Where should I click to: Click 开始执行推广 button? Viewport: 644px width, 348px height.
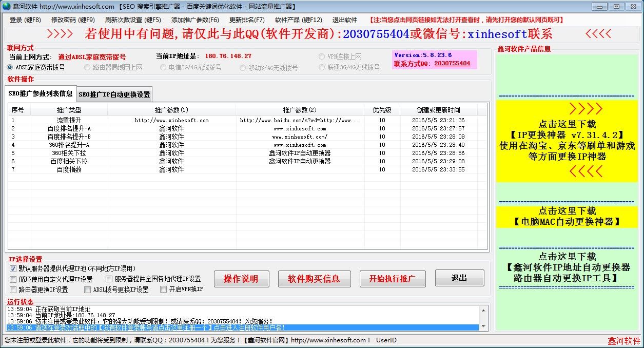(x=394, y=279)
